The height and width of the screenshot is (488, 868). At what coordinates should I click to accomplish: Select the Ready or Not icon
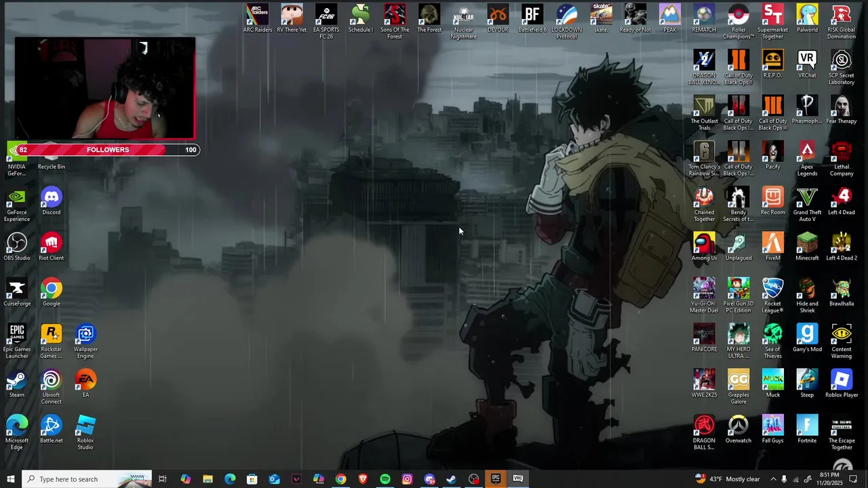click(635, 19)
